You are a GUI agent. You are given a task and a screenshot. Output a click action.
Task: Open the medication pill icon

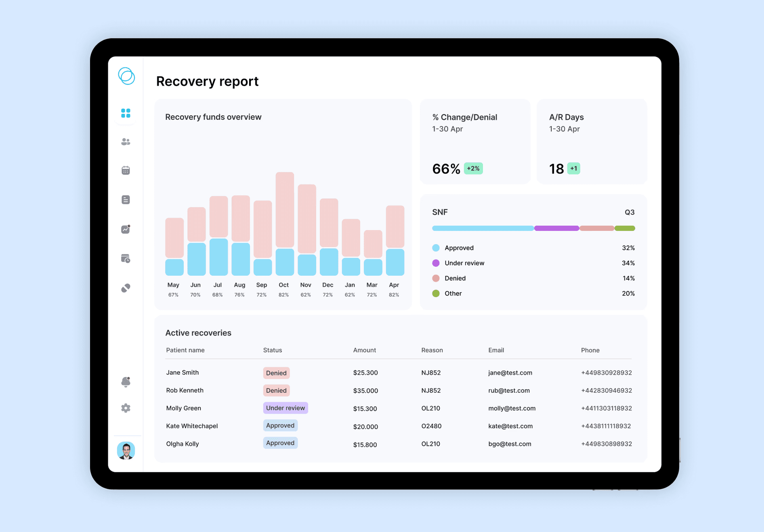coord(126,288)
